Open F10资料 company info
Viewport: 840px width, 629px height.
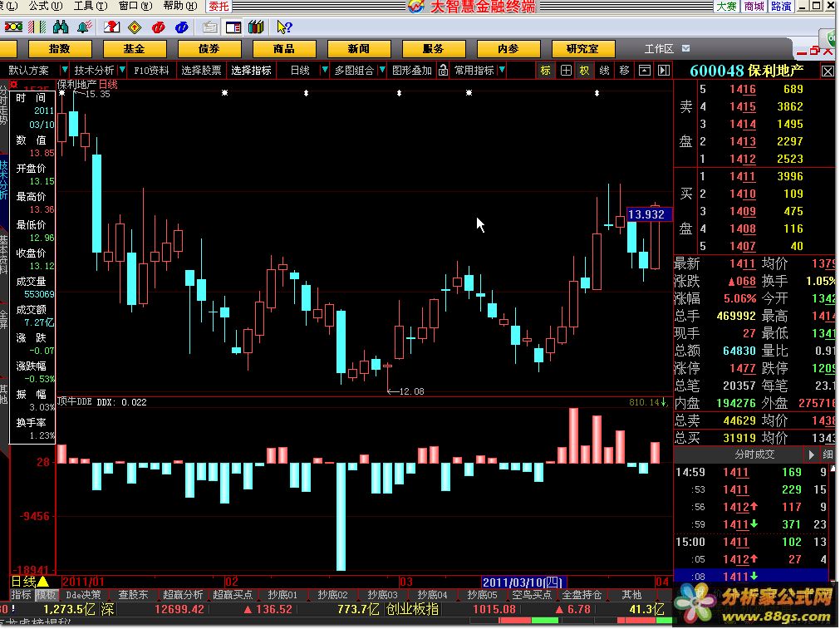pos(151,70)
